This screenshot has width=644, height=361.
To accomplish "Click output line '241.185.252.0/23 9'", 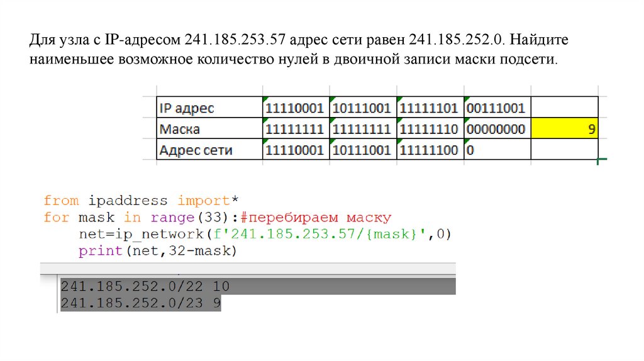I will pos(141,303).
